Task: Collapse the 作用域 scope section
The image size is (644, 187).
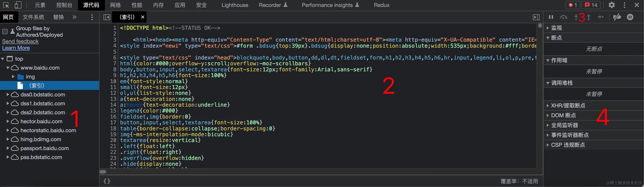Action: pos(594,60)
